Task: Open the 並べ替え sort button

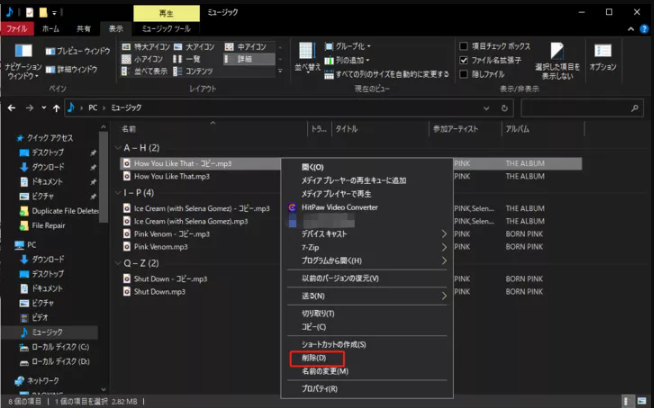Action: pos(307,58)
